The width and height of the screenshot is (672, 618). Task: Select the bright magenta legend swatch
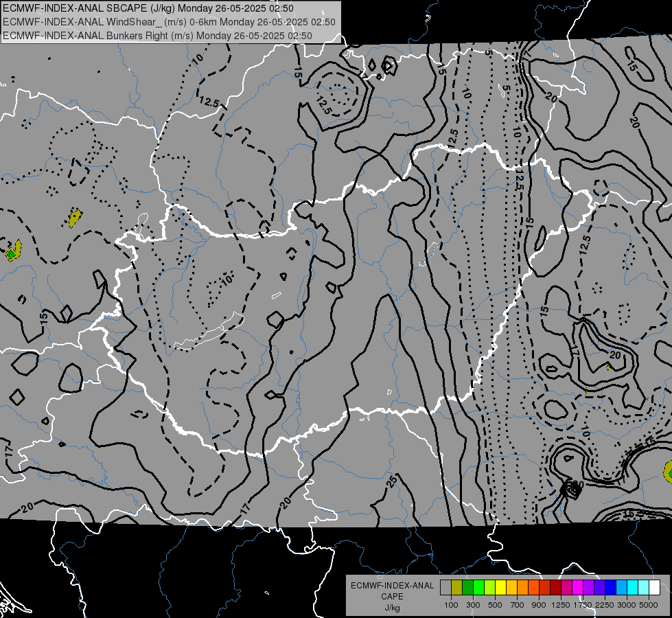click(578, 587)
